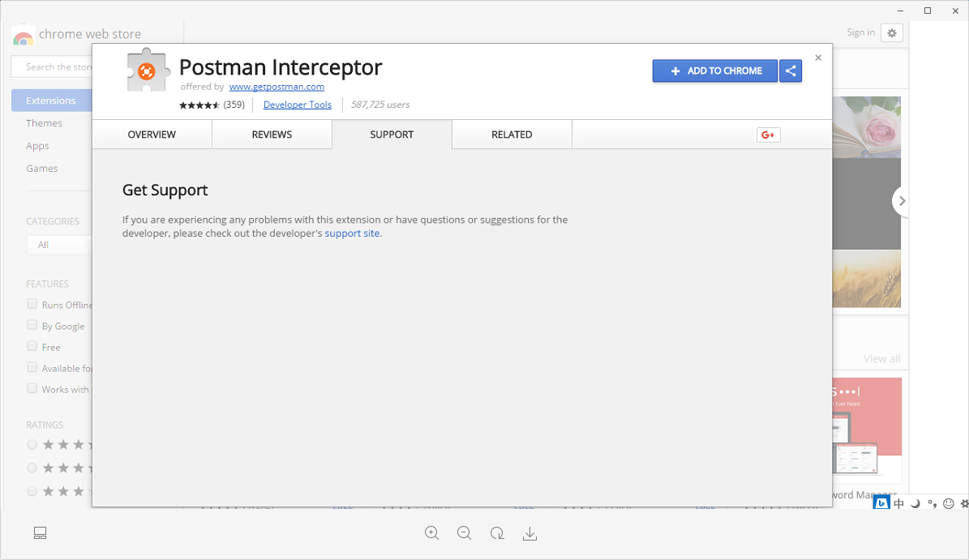Advance the carousel with the right chevron

coord(902,201)
